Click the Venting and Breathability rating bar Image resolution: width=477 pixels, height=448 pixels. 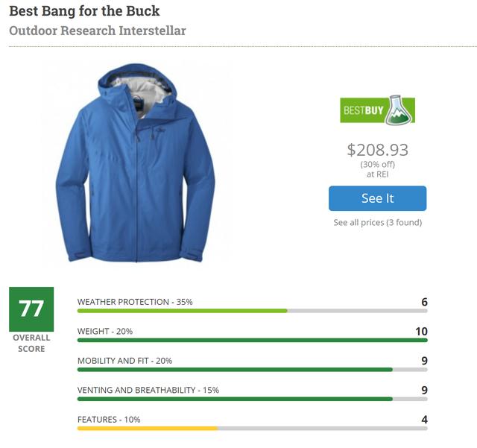coord(252,398)
